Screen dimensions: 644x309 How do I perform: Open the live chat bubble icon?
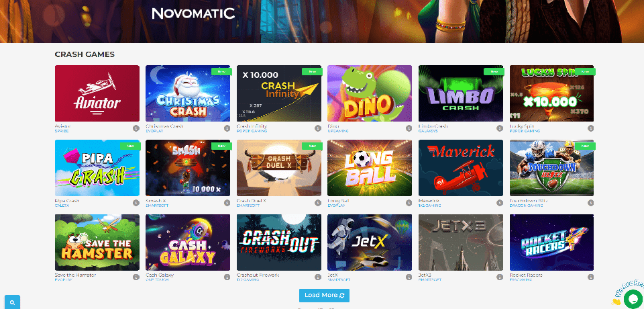633,299
